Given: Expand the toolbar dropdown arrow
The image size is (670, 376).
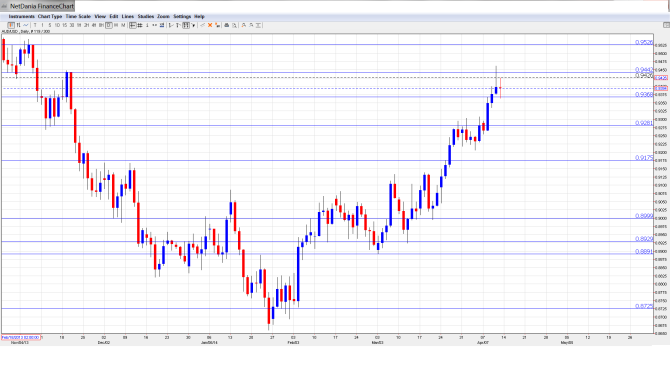Looking at the screenshot, I should pos(193,25).
